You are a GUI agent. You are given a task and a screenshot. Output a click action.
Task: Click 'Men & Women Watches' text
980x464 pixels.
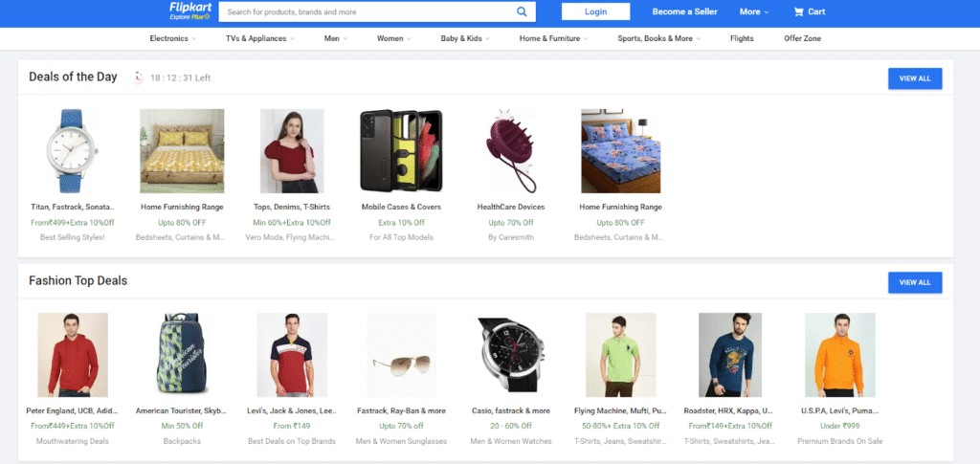click(x=511, y=441)
